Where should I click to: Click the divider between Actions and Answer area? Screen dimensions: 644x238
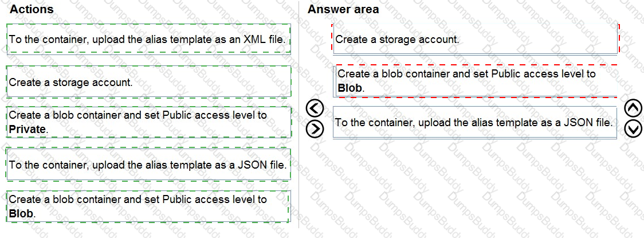click(x=299, y=119)
